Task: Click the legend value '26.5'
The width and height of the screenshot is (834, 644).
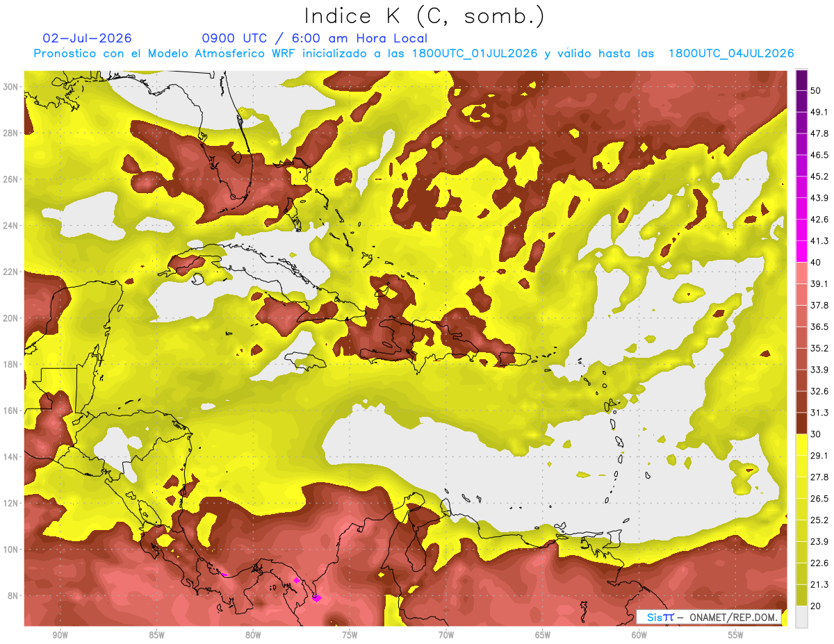Action: pos(819,498)
